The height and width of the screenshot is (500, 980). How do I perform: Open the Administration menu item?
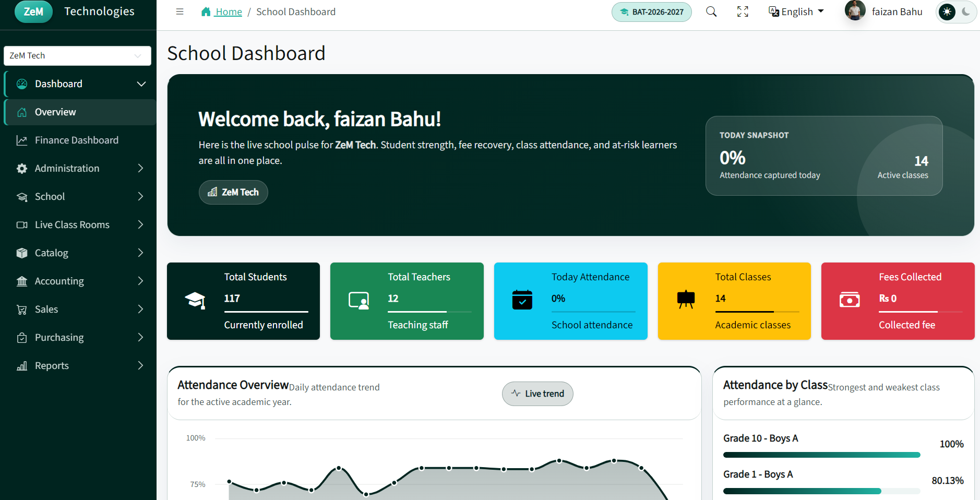click(80, 169)
